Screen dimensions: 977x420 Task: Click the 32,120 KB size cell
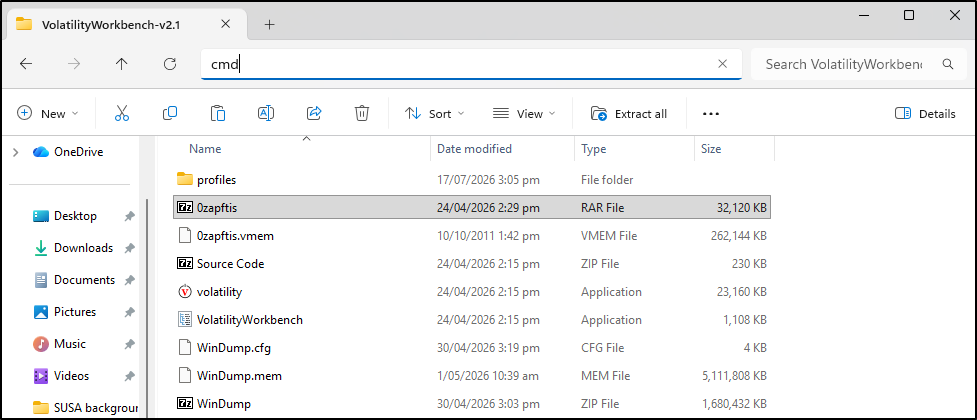coord(741,208)
